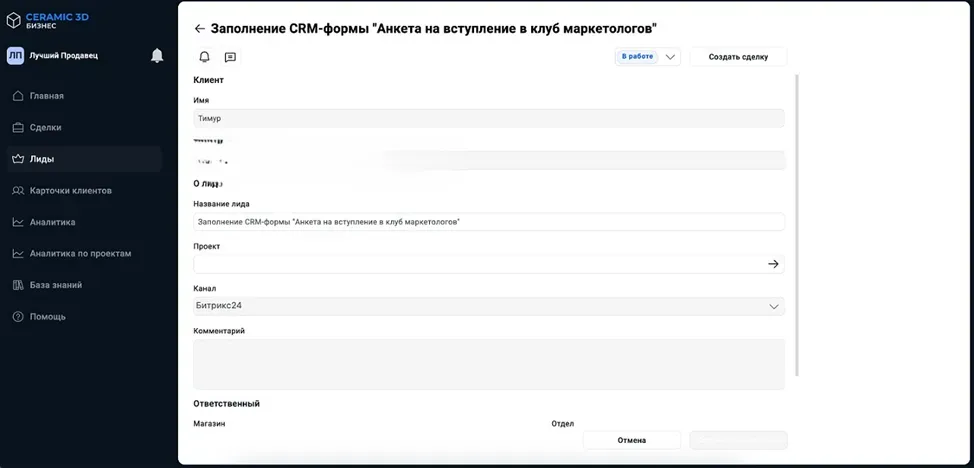Viewport: 974px width, 468px height.
Task: Click the book icon beside База знаний
Action: (18, 285)
